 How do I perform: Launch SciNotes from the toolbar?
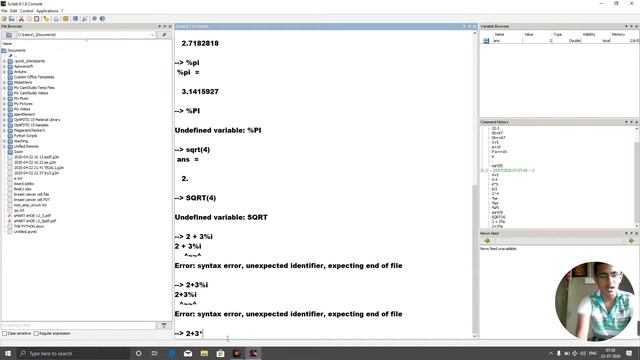(x=4, y=19)
